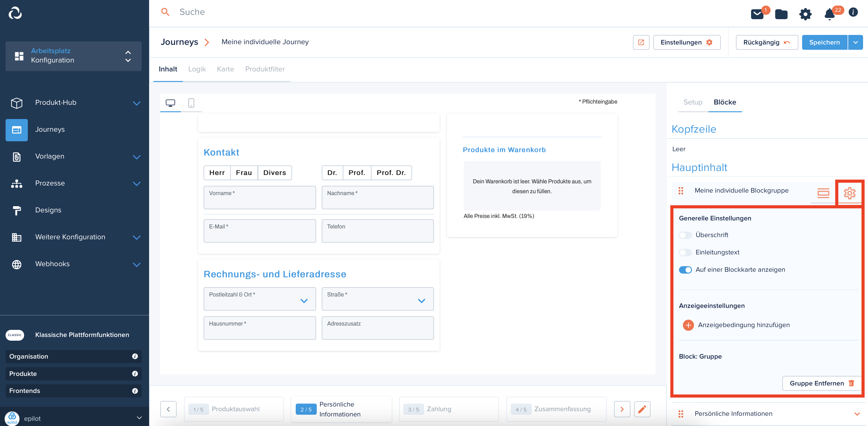The height and width of the screenshot is (426, 868).
Task: Click the Webhooks globe icon
Action: pyautogui.click(x=16, y=264)
